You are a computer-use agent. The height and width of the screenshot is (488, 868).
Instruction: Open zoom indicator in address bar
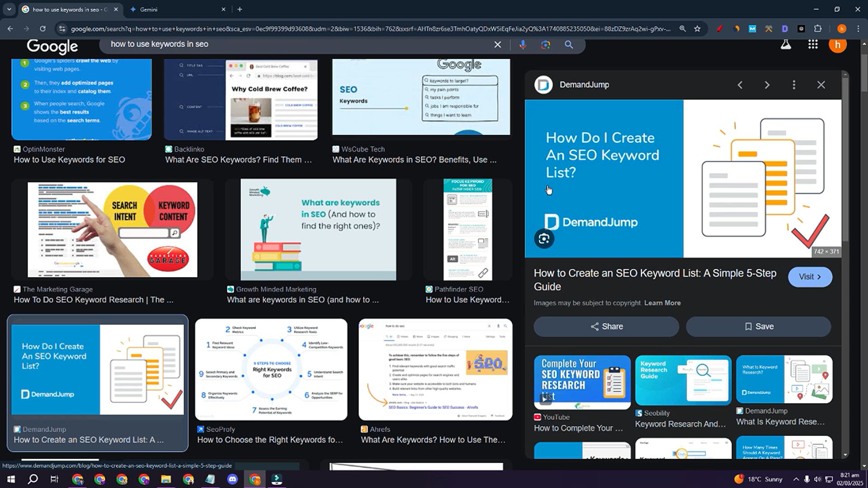tap(683, 28)
